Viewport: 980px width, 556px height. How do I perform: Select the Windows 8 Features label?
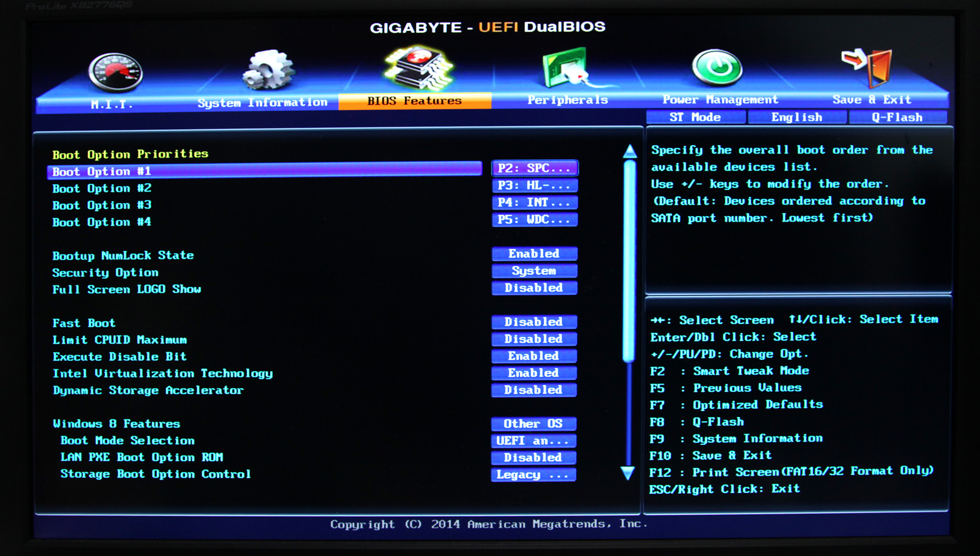tap(116, 424)
